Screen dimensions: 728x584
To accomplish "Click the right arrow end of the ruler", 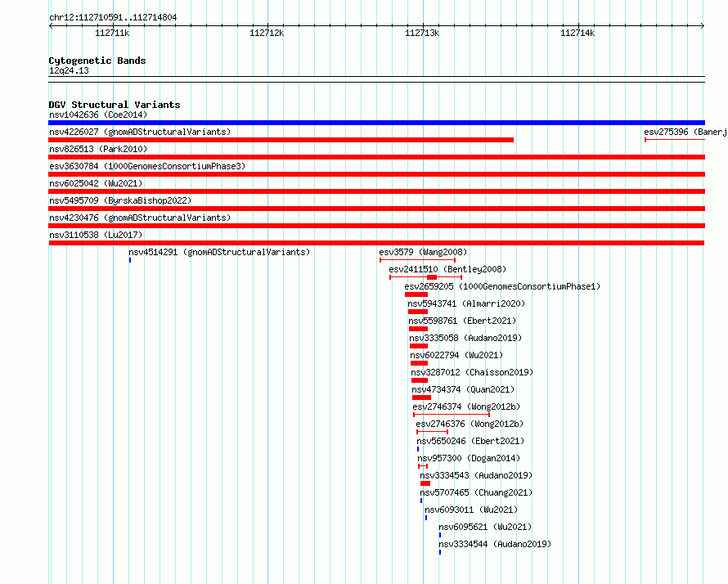I will (x=703, y=26).
